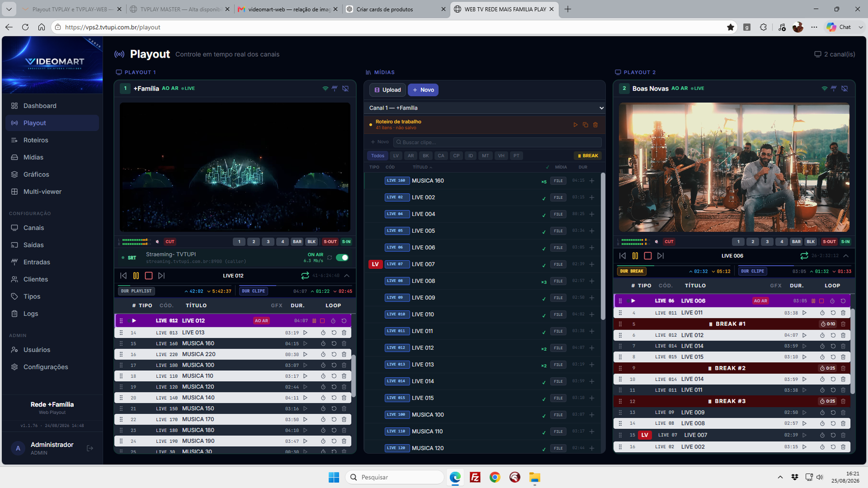This screenshot has height=488, width=868.
Task: Filter media by BK type
Action: pyautogui.click(x=426, y=156)
